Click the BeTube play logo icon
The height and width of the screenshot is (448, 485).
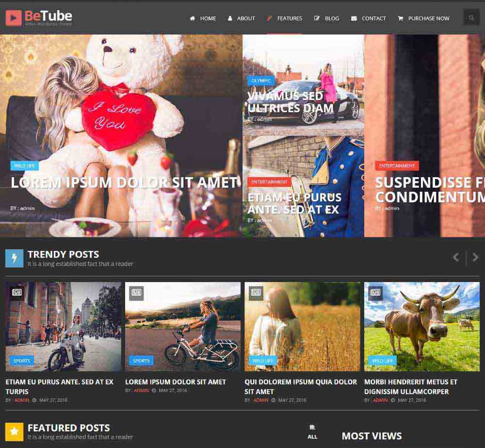click(14, 17)
